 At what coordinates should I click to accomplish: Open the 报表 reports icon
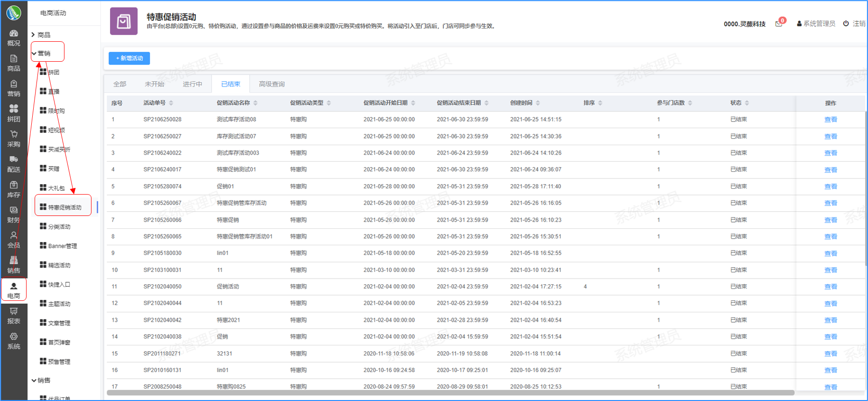click(x=14, y=312)
